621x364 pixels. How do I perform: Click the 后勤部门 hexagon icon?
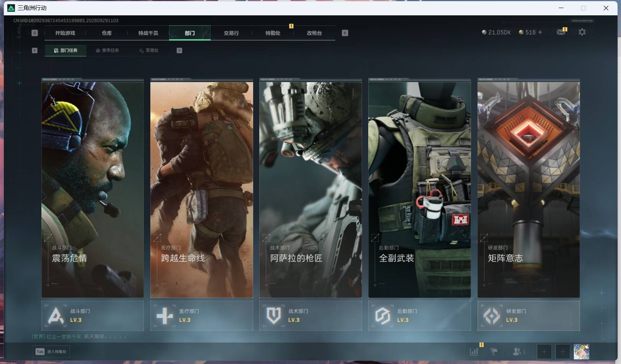coord(383,316)
